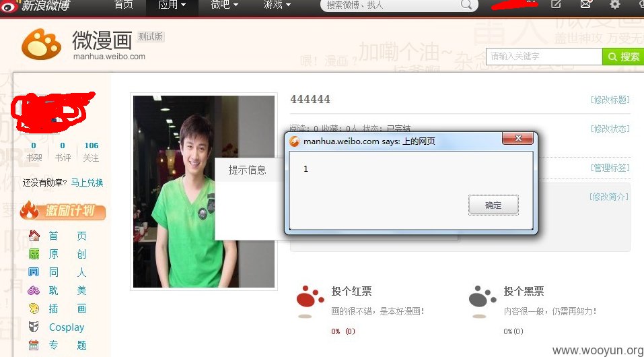The image size is (644, 357).
Task: Open 修改简介 link
Action: tap(609, 197)
